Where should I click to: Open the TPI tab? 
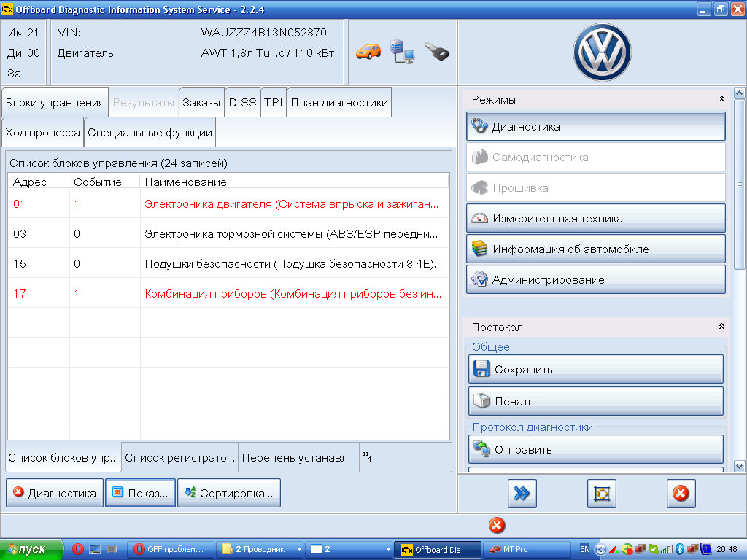[x=274, y=102]
